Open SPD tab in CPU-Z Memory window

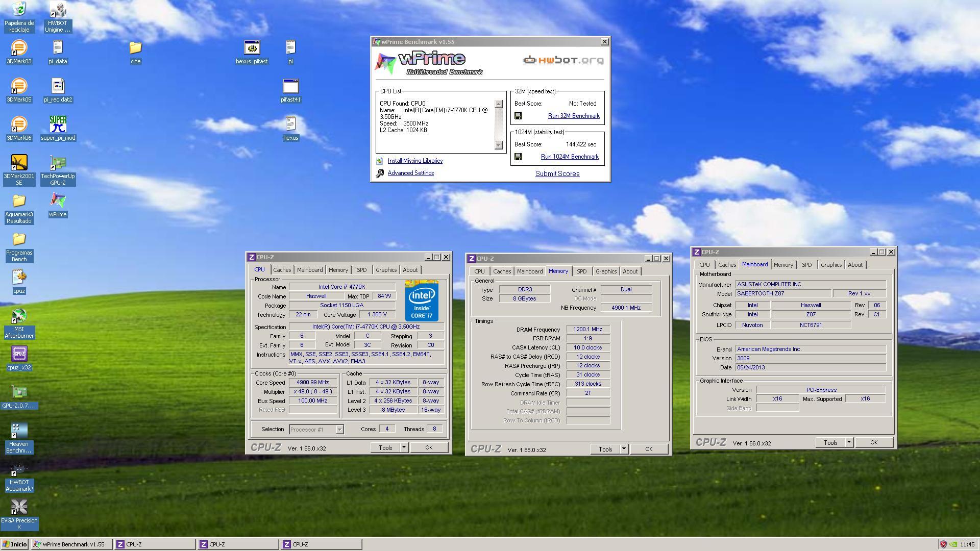coord(581,271)
